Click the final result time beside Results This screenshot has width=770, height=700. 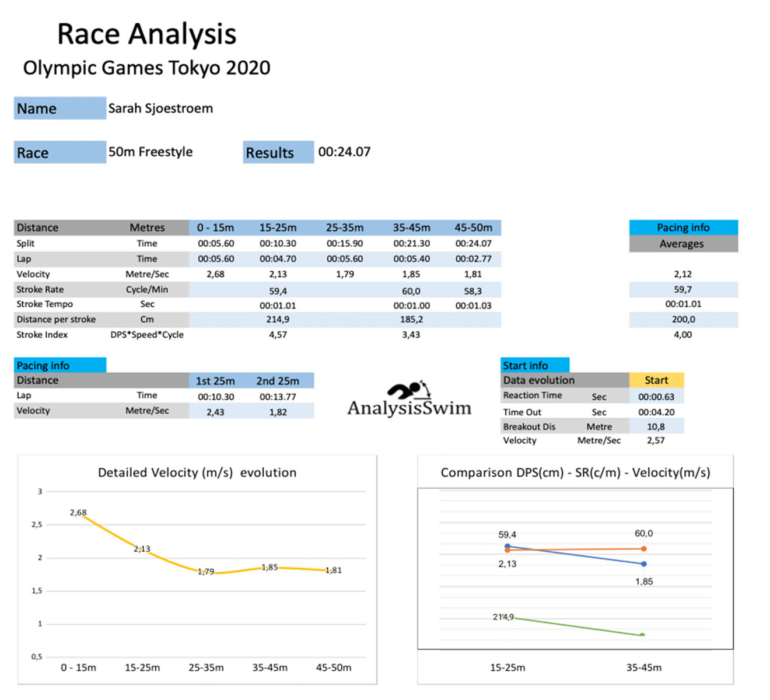[344, 152]
